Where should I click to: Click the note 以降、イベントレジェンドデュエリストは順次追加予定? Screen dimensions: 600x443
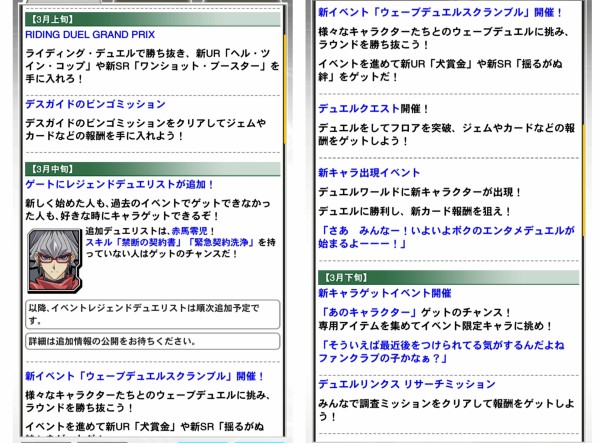[152, 314]
